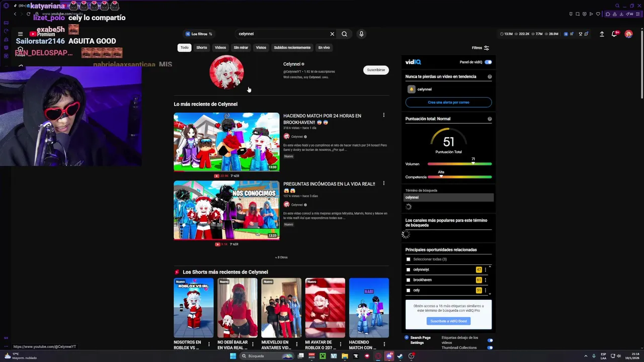Click the vidIQ blue logo icon in stats bar
The image size is (644, 362).
coord(566,34)
